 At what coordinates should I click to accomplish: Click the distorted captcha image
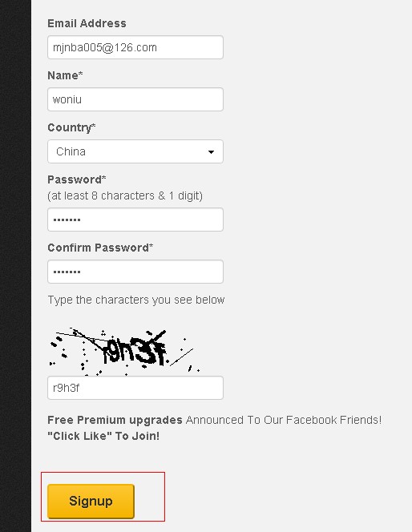tap(125, 351)
